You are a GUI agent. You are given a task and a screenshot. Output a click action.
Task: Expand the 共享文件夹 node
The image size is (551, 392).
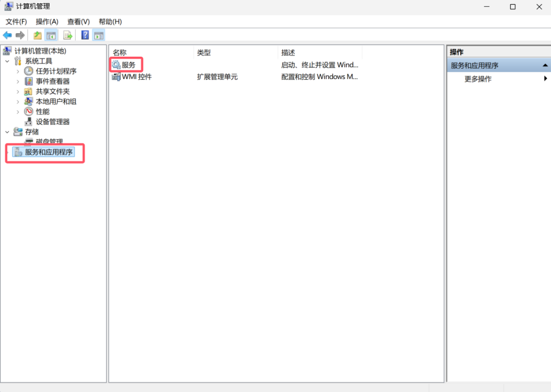click(18, 91)
